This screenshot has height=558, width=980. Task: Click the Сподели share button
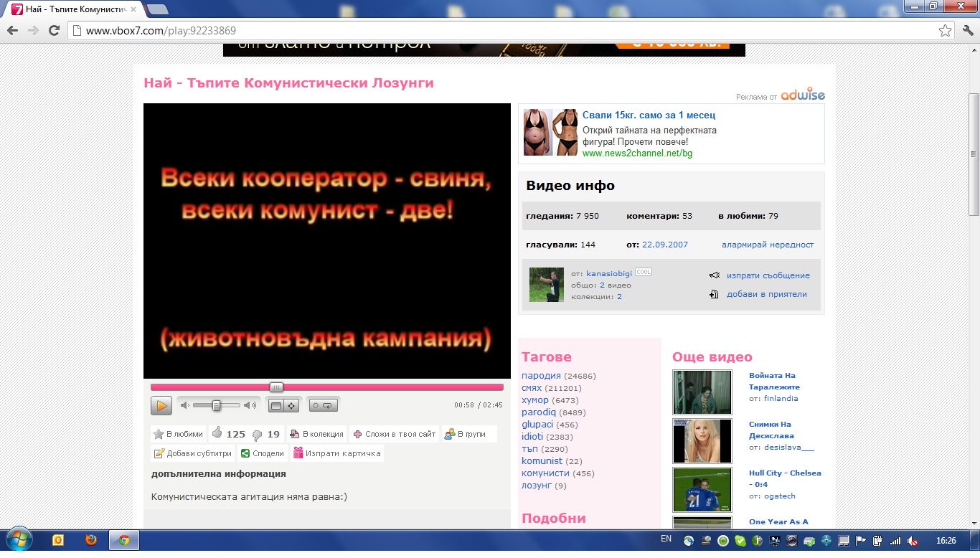245,453
